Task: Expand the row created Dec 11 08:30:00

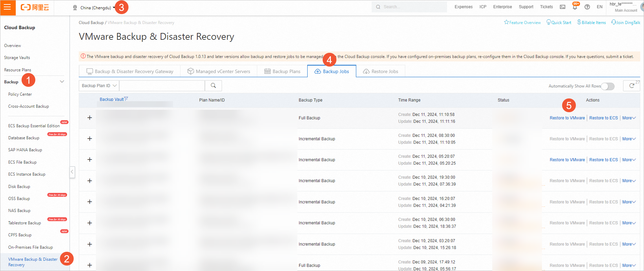Action: coord(90,139)
